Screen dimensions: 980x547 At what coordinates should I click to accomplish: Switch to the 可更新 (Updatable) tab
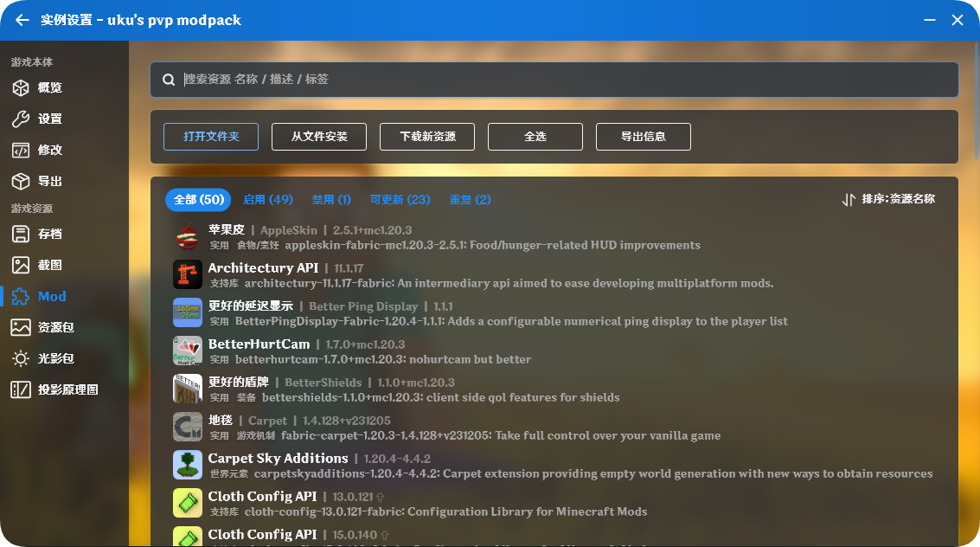pyautogui.click(x=400, y=199)
